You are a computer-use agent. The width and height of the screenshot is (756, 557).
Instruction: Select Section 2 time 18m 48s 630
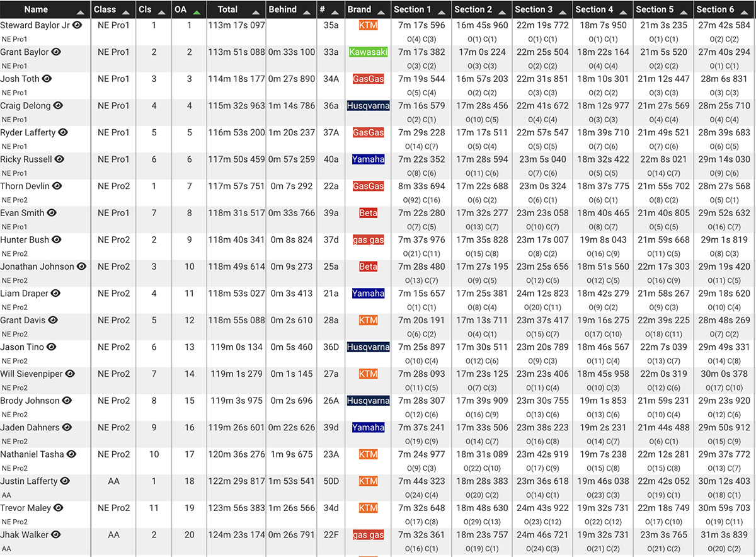482,507
